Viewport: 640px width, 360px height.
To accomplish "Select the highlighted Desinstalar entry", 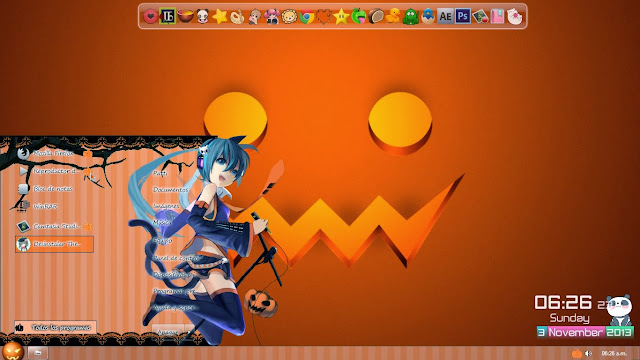I will coord(54,244).
